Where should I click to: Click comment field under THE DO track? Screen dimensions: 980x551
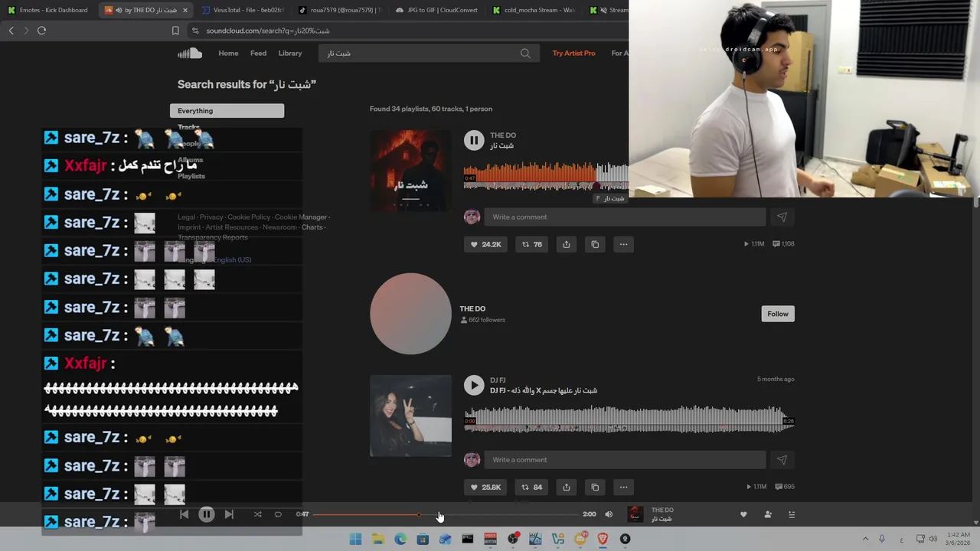[625, 217]
